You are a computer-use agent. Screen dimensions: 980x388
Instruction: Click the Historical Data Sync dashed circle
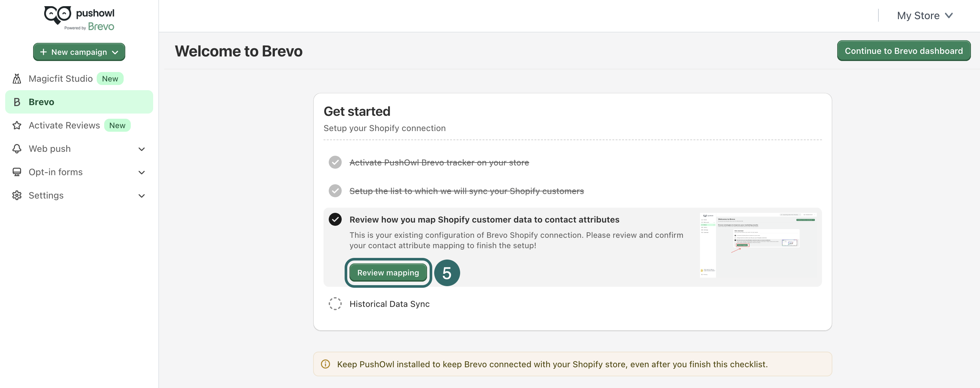(x=335, y=304)
